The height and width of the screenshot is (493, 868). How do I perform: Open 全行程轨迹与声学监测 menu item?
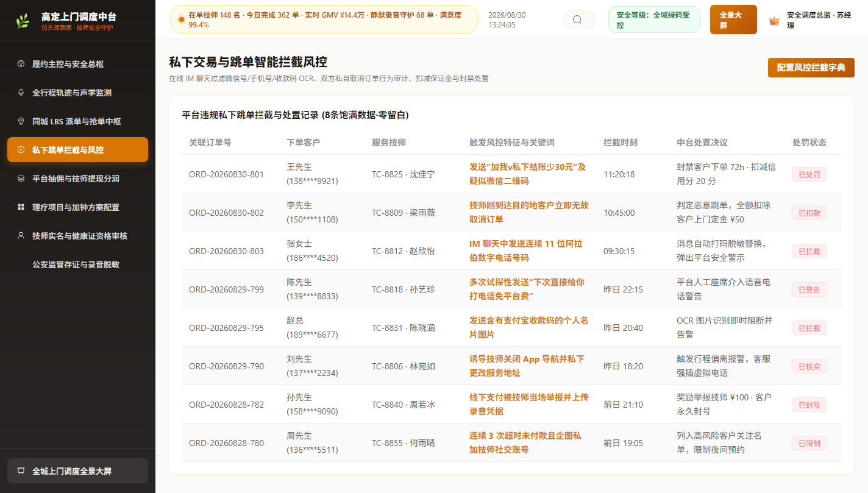tap(77, 93)
